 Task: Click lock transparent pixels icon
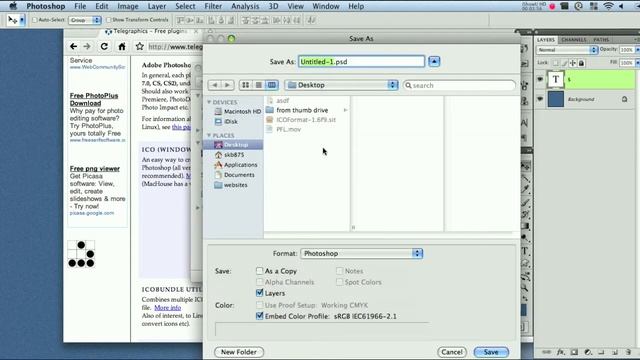click(556, 63)
